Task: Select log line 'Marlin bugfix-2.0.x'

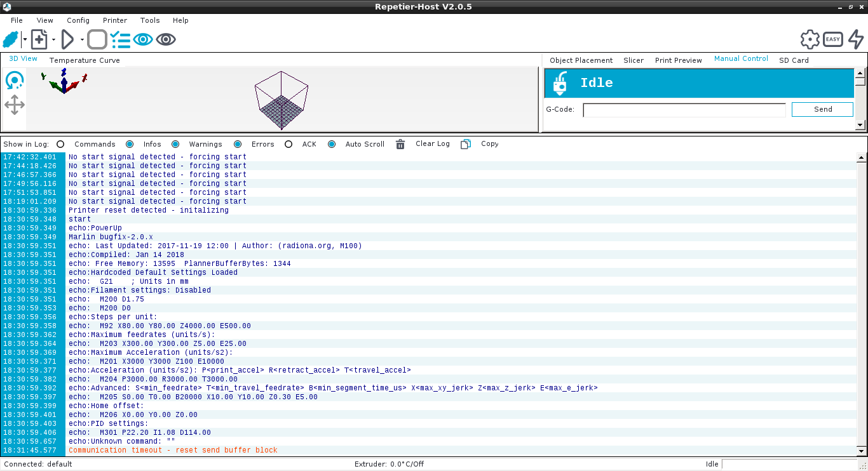Action: pyautogui.click(x=111, y=237)
